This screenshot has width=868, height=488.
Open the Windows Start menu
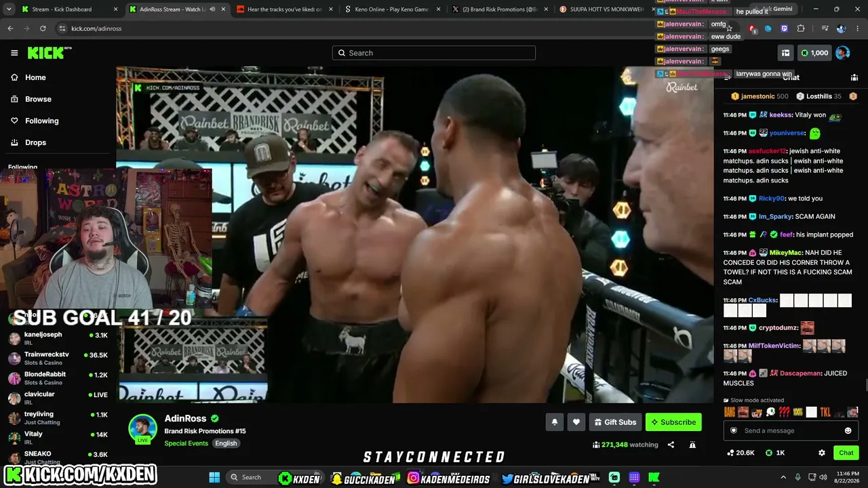pos(214,477)
